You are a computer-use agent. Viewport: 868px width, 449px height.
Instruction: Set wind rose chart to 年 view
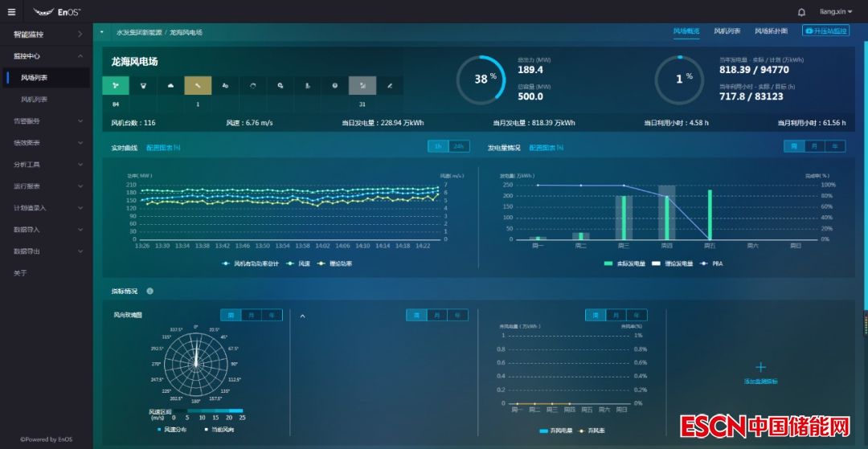(272, 315)
